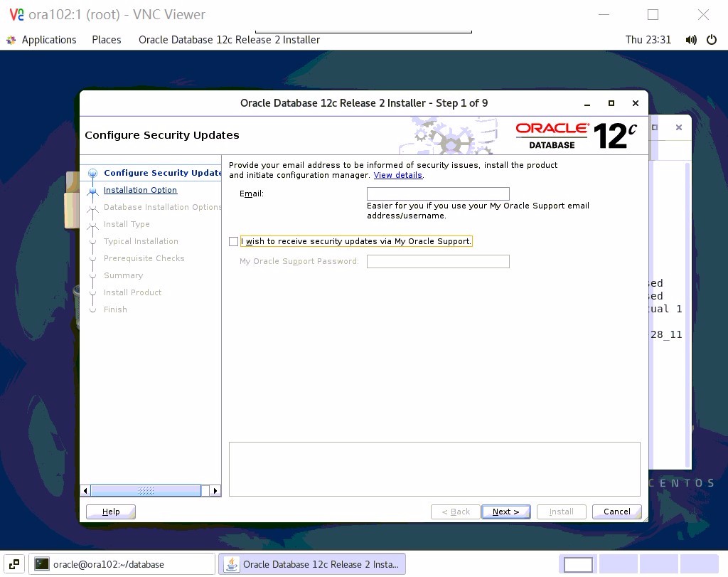The height and width of the screenshot is (577, 728).
Task: Close the background terminal window
Action: coord(679,127)
